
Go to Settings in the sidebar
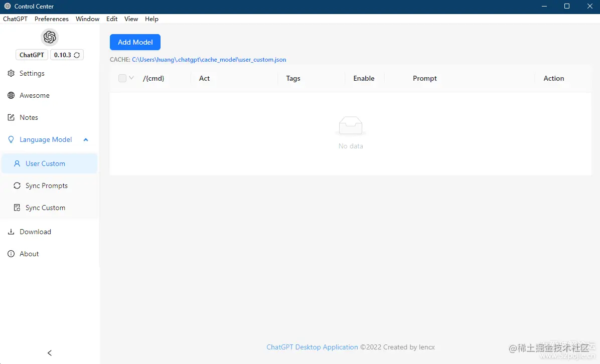coord(50,73)
